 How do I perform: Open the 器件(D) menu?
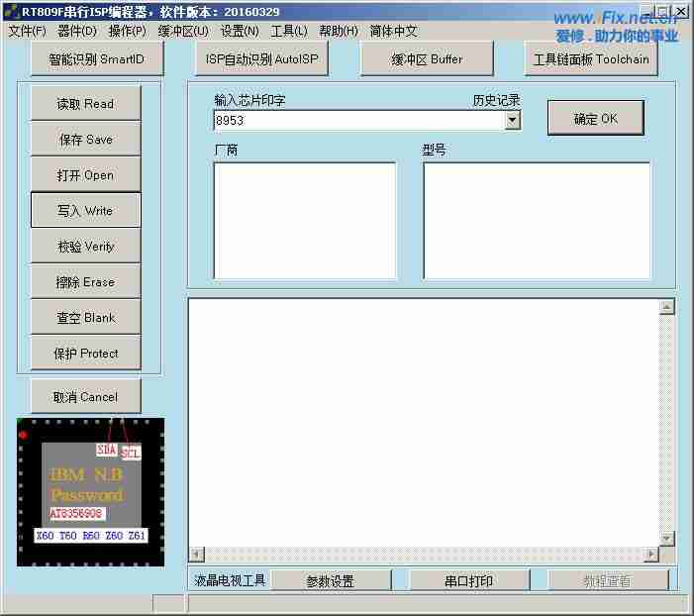click(x=77, y=31)
